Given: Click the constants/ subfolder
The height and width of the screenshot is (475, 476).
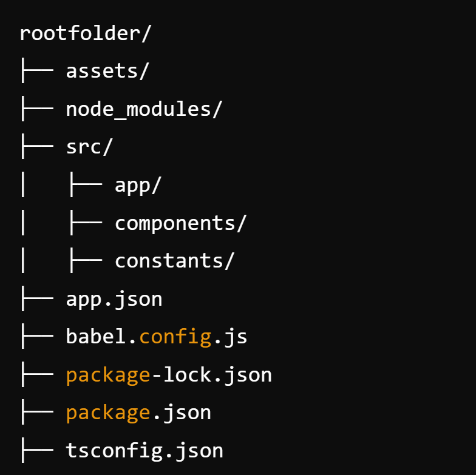Looking at the screenshot, I should [174, 261].
